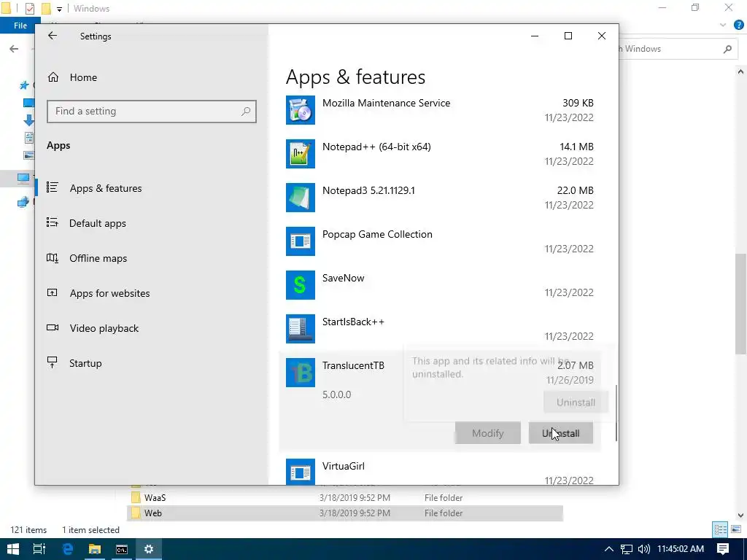Click the search magnifier in Find a setting
This screenshot has width=747, height=560.
point(246,112)
